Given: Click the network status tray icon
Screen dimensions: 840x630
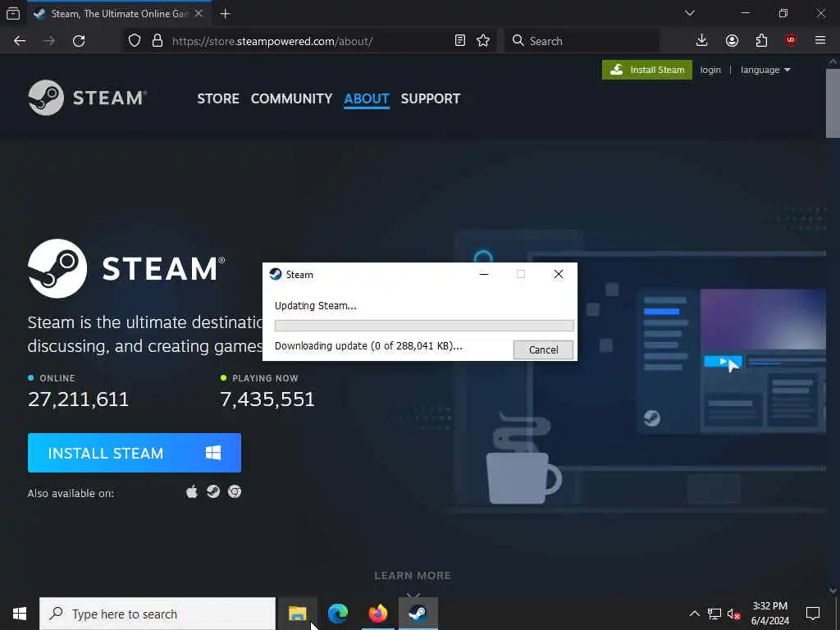Looking at the screenshot, I should [x=714, y=614].
